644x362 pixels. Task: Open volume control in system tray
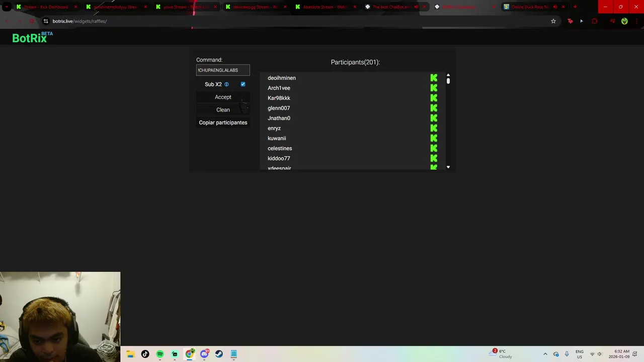pos(599,354)
